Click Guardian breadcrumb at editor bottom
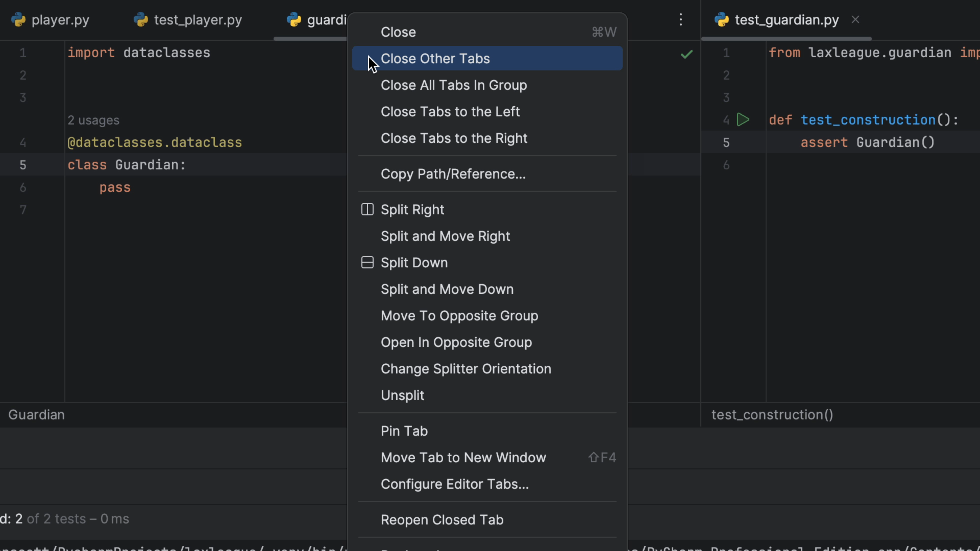 (x=36, y=415)
